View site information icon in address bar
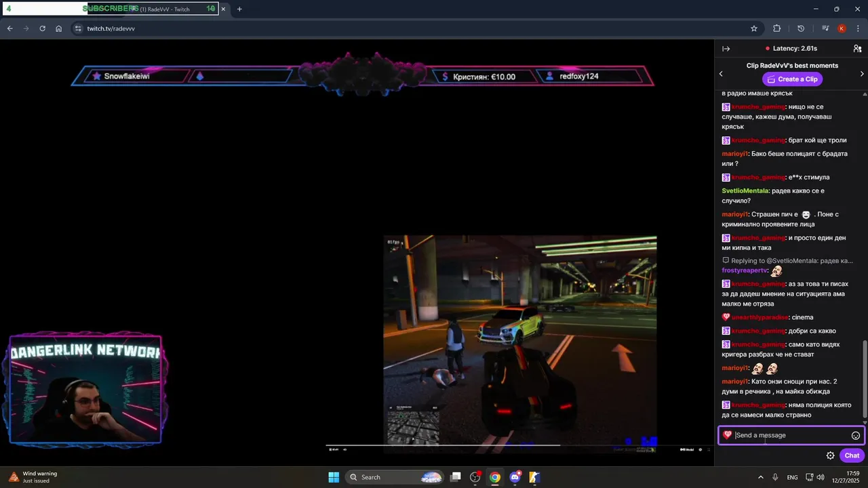This screenshot has height=488, width=868. pos(78,28)
